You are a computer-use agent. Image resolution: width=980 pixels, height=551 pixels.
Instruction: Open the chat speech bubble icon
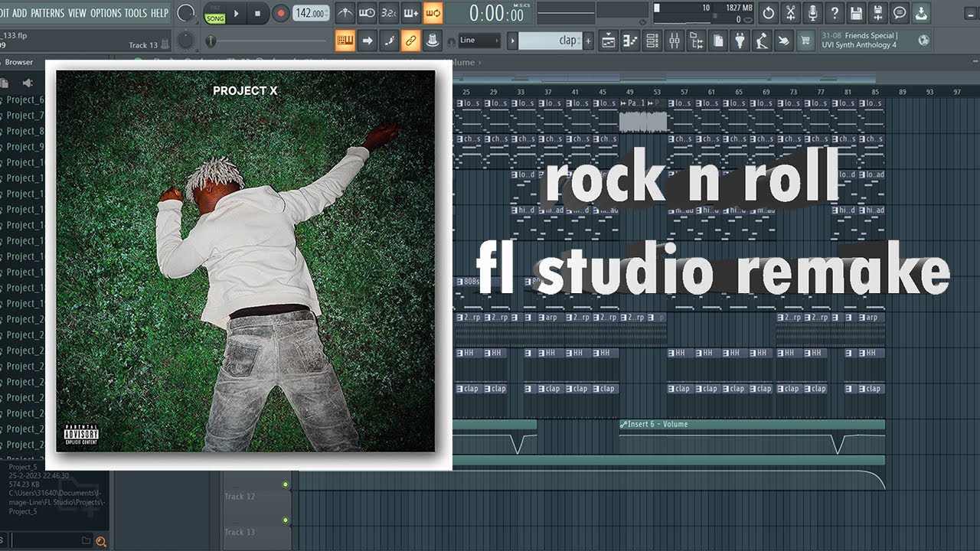900,13
